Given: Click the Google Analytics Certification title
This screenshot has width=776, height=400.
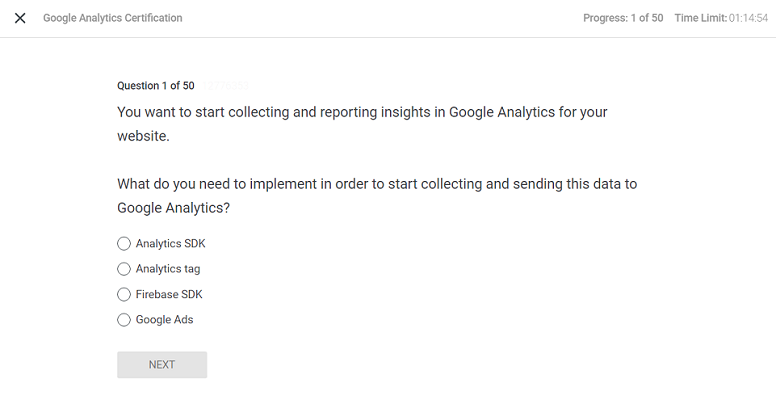Looking at the screenshot, I should click(x=112, y=18).
